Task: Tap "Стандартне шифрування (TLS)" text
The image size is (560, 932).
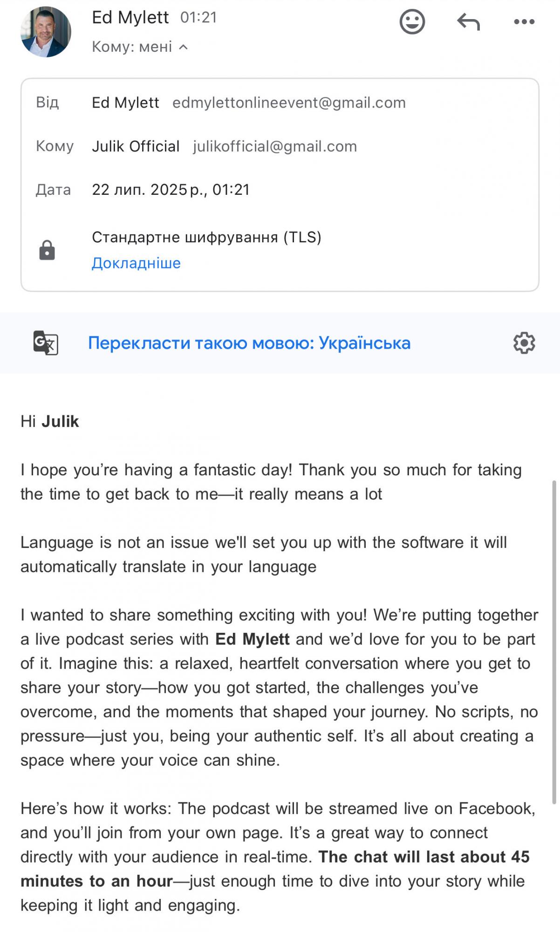Action: tap(206, 237)
